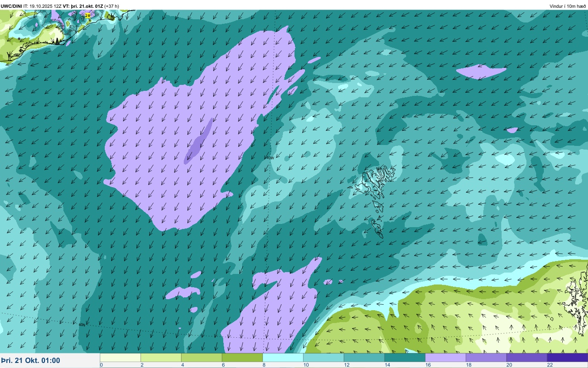588x368 pixels.
Task: Click the small lavender patch in upper right
Action: click(481, 72)
